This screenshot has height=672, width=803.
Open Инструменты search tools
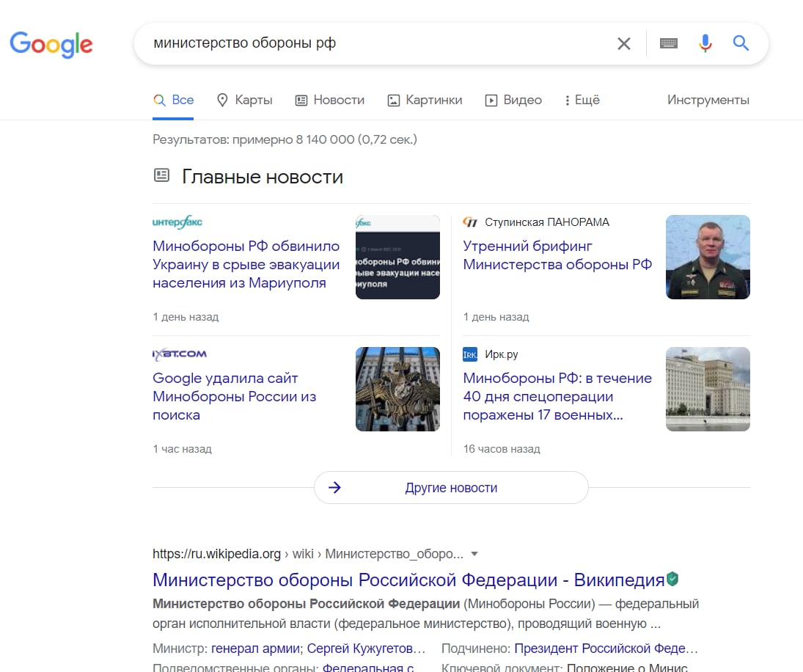click(x=708, y=101)
